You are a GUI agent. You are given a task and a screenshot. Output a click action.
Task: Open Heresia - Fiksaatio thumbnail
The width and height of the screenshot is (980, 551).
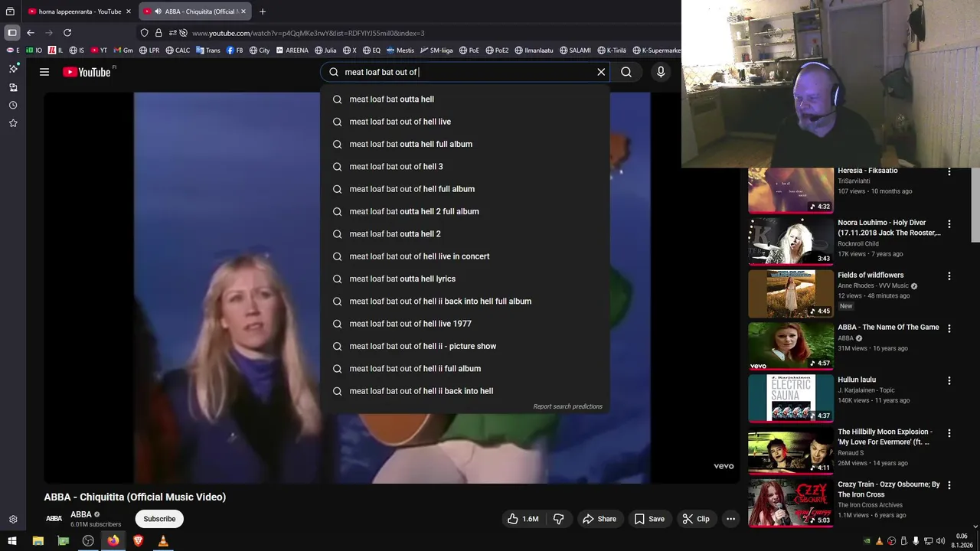pyautogui.click(x=791, y=190)
